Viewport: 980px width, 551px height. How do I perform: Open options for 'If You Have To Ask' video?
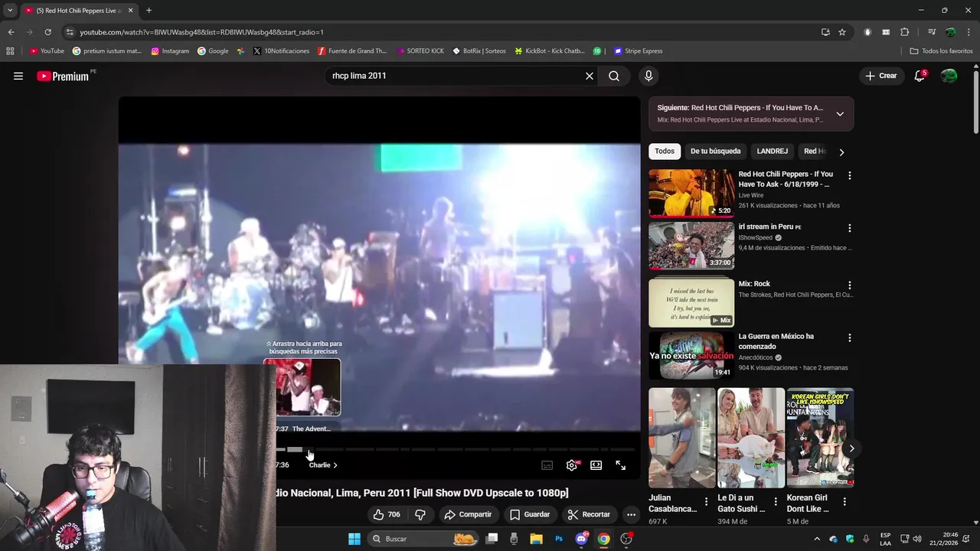(849, 176)
